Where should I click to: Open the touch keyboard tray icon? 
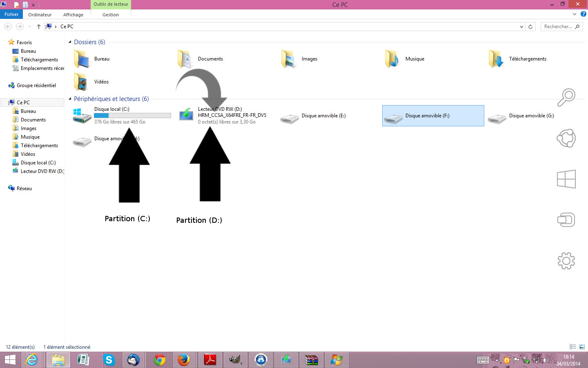point(483,360)
